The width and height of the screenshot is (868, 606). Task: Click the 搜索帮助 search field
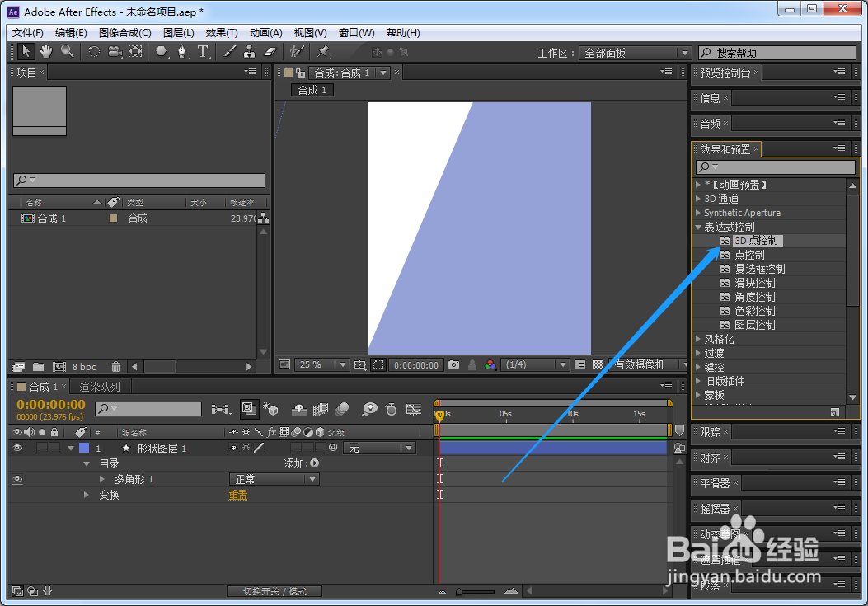click(x=777, y=53)
